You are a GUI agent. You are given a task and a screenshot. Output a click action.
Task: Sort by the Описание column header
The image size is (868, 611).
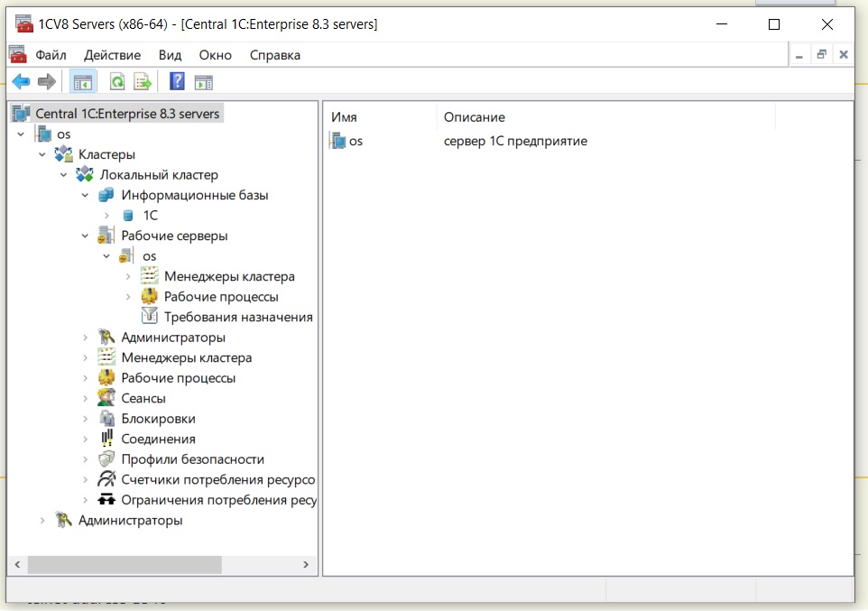click(x=606, y=117)
